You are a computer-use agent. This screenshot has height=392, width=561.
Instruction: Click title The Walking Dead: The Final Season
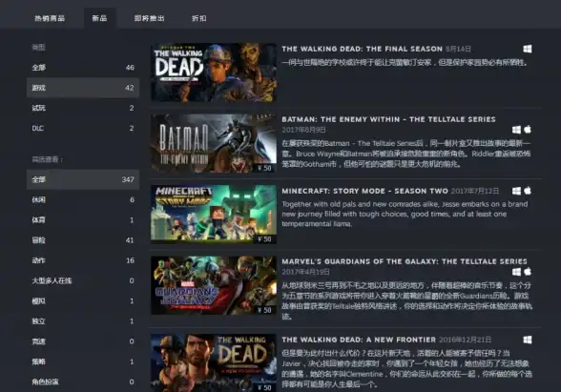click(x=363, y=49)
